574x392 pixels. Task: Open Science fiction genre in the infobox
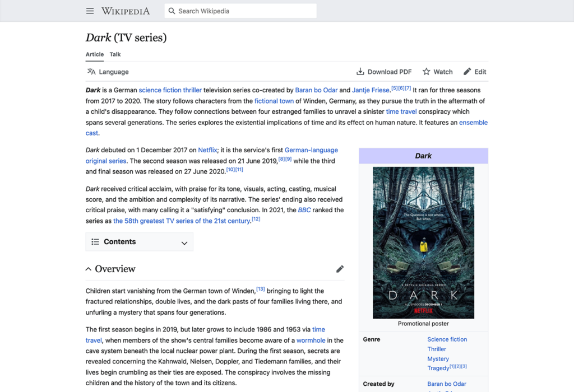pos(447,339)
